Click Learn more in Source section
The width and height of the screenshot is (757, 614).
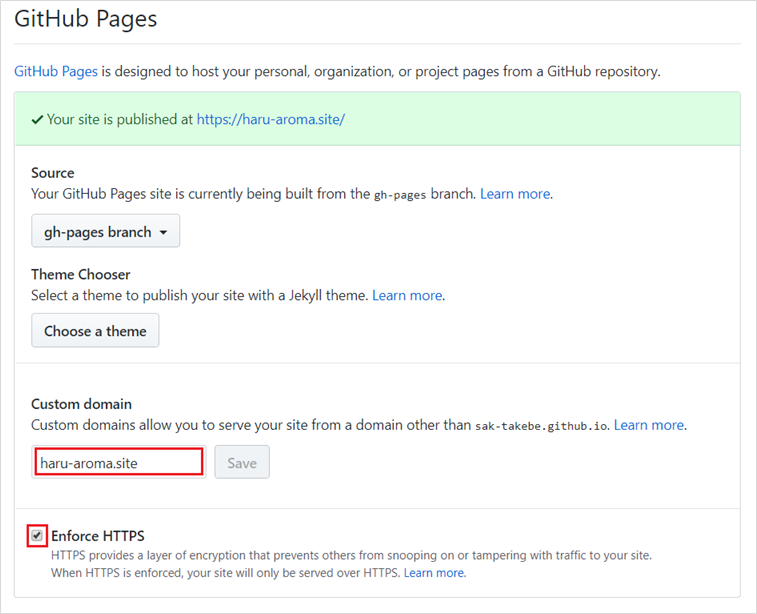click(515, 194)
